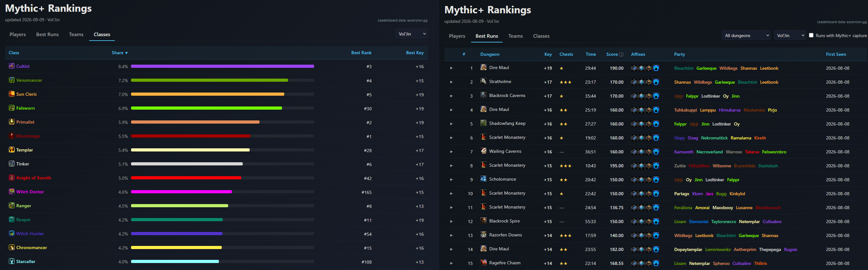Enable the Runs with Mythic+ capture checkbox
Viewport: 868px width, 270px height.
(x=812, y=35)
